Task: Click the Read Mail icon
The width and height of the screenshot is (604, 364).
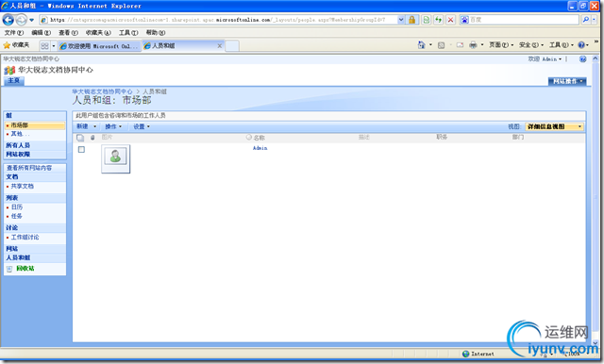Action: point(460,45)
